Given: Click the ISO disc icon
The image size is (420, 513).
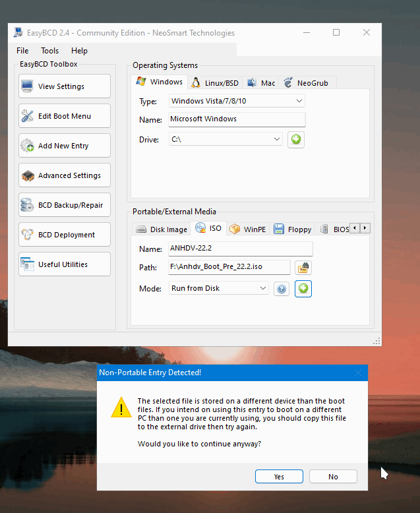Looking at the screenshot, I should tap(200, 227).
